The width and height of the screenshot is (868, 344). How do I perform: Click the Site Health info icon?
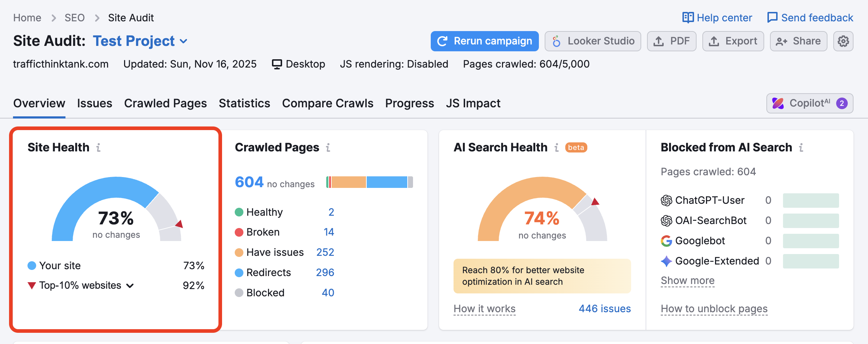click(x=99, y=147)
